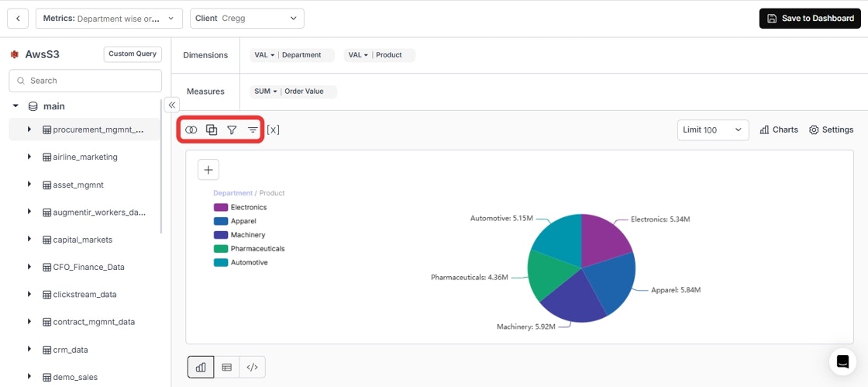Focus the Search input field
This screenshot has height=387, width=868.
click(85, 81)
